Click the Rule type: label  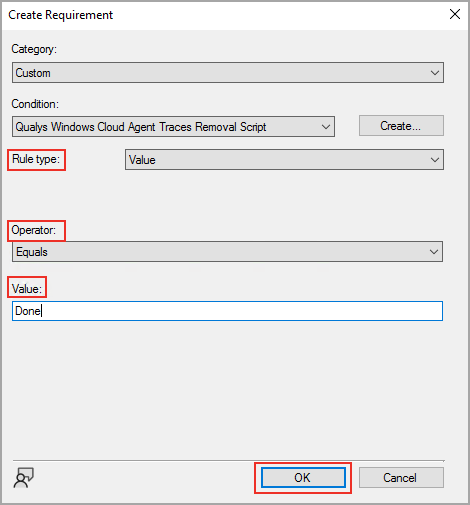coord(36,159)
